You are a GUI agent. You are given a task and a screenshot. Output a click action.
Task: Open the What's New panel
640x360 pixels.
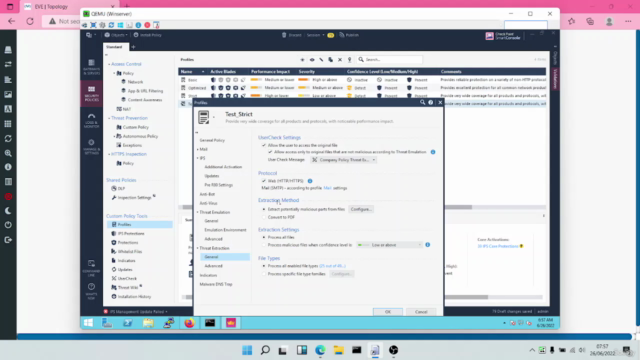point(91,291)
